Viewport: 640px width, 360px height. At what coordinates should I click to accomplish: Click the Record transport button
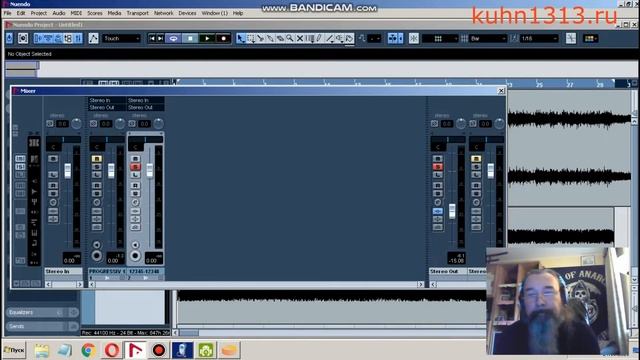pos(223,38)
